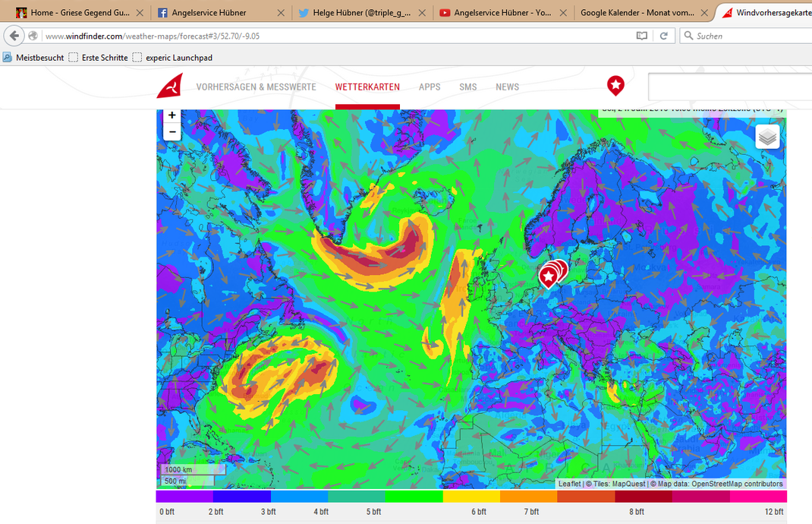
Task: Open the Apps menu item
Action: [430, 87]
